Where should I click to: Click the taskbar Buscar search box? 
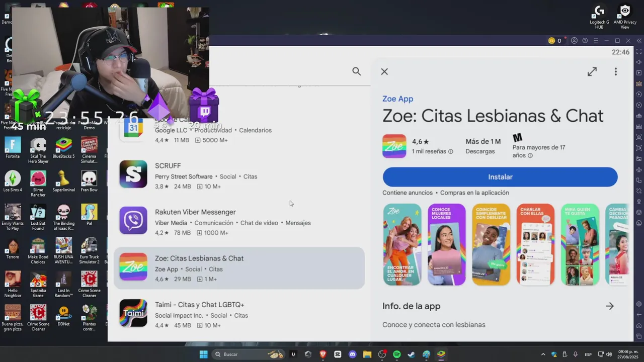pyautogui.click(x=248, y=354)
